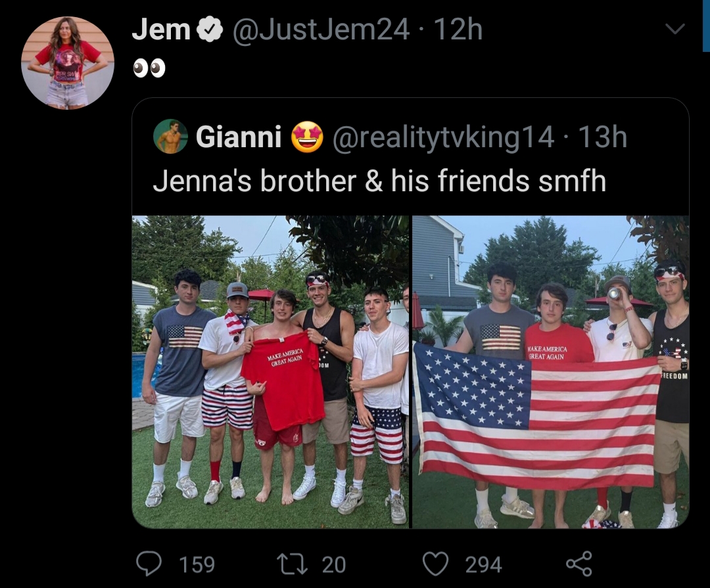Open the @realitytvking14 handle
The width and height of the screenshot is (710, 588).
443,137
